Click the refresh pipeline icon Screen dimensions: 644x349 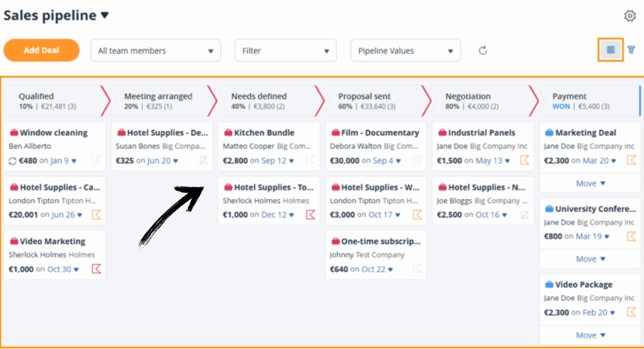483,51
